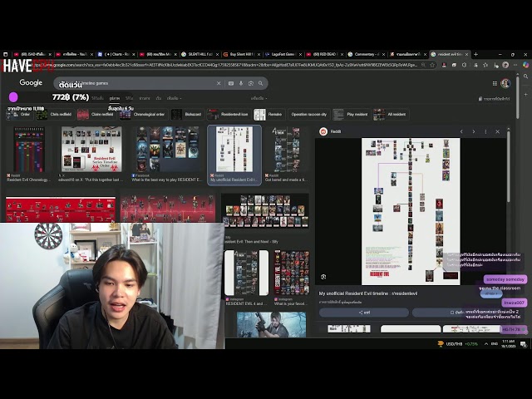Image resolution: width=532 pixels, height=399 pixels.
Task: Open tab actions menu icon
Action: click(x=6, y=54)
